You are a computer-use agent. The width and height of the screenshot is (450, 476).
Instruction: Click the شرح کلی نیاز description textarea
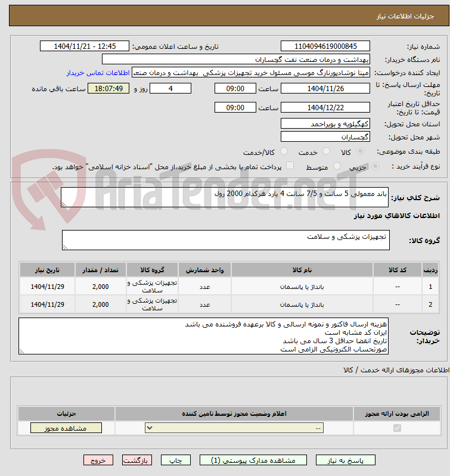[x=225, y=197]
